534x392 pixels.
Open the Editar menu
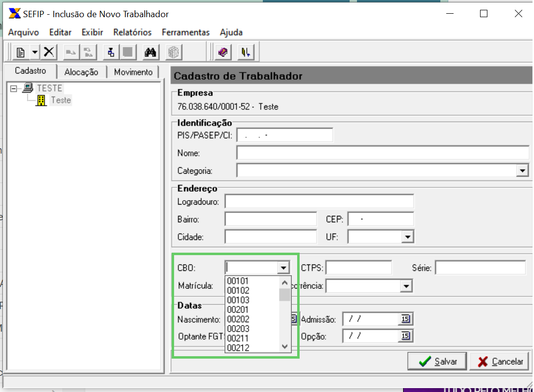[60, 32]
